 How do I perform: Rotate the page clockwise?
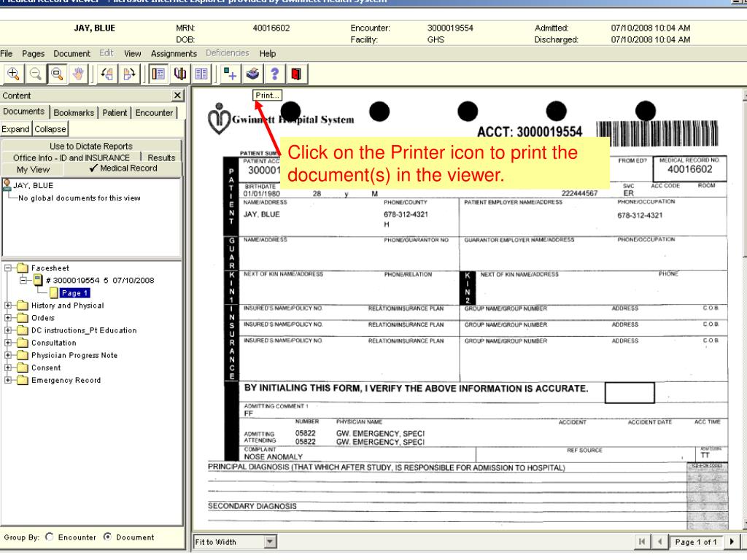click(128, 74)
